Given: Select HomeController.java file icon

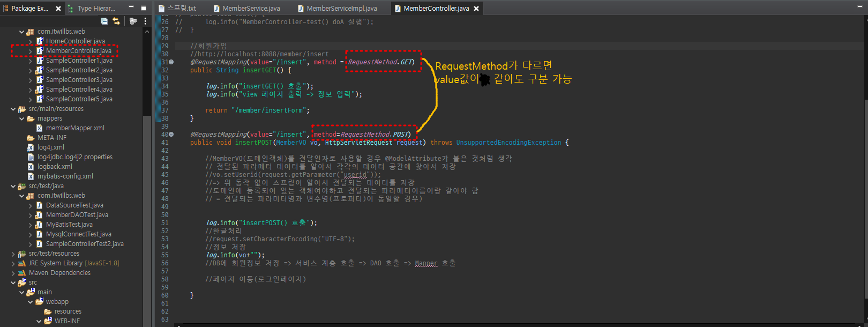Looking at the screenshot, I should click(39, 41).
